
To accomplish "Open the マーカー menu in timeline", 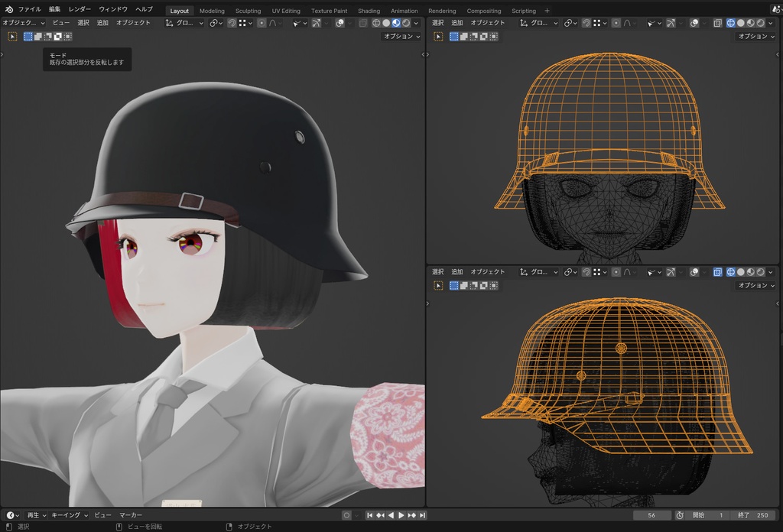I will coord(131,515).
